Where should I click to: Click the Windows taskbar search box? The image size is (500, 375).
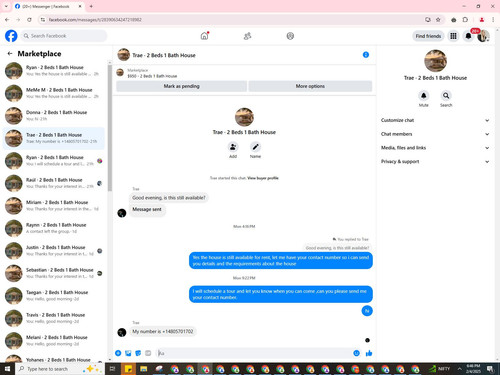[60, 369]
